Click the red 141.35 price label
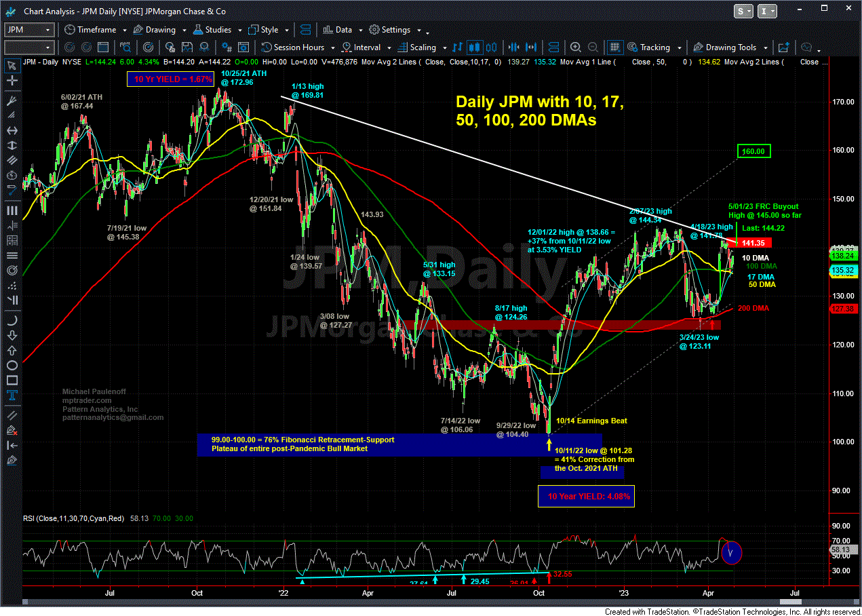This screenshot has height=616, width=862. coord(752,243)
